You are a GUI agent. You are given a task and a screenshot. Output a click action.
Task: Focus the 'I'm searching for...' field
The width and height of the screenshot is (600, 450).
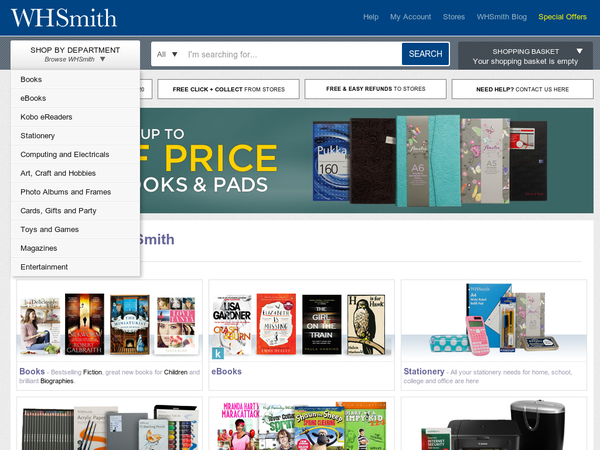(x=293, y=54)
